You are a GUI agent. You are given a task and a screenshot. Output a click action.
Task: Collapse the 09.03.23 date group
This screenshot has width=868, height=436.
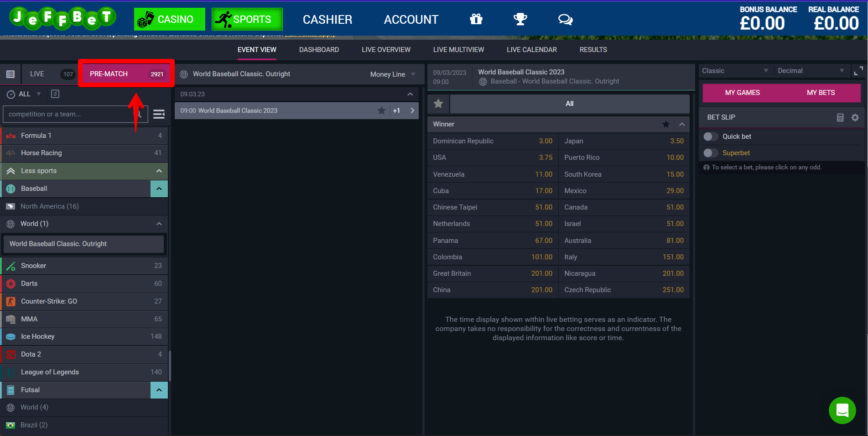410,94
